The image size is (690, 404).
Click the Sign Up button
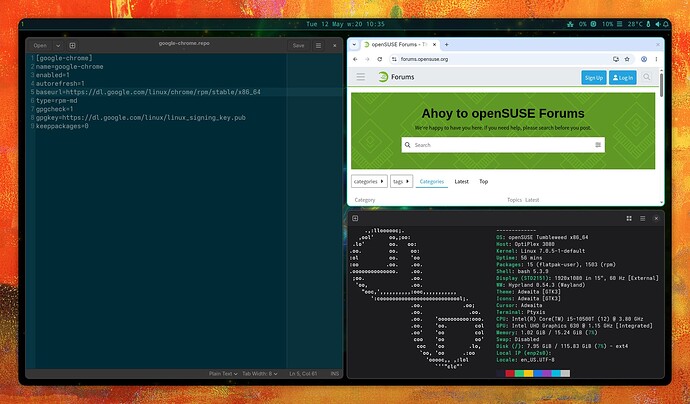[594, 77]
